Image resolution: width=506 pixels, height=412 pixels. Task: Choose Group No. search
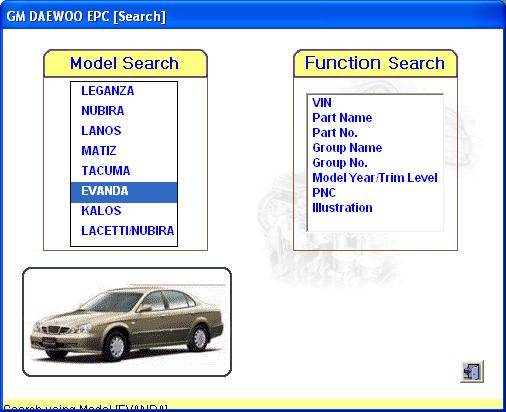click(x=340, y=163)
